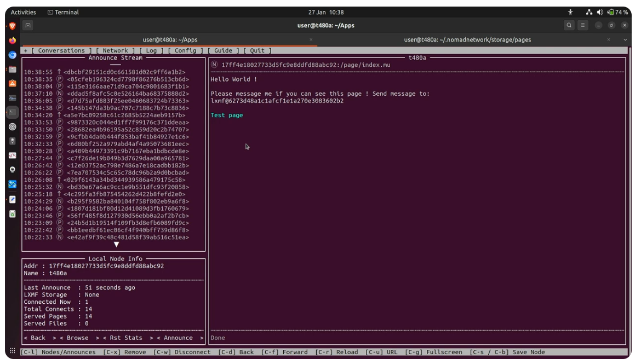Click the Announce button
Viewport: 641px width, 364px height.
coord(180,338)
